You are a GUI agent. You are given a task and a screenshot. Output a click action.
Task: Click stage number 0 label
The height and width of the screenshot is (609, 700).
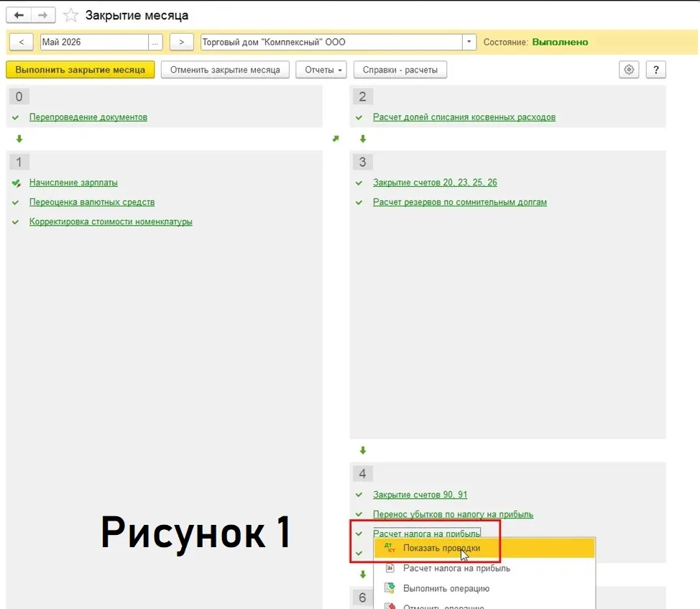19,96
